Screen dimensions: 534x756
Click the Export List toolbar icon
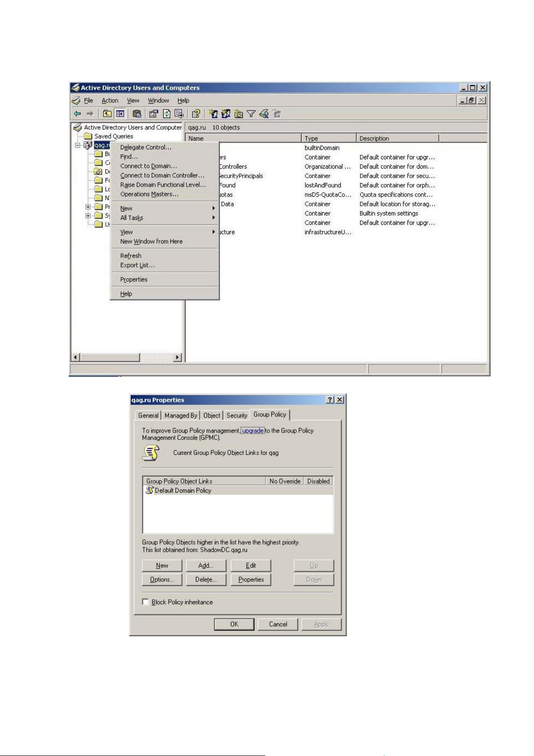(179, 114)
